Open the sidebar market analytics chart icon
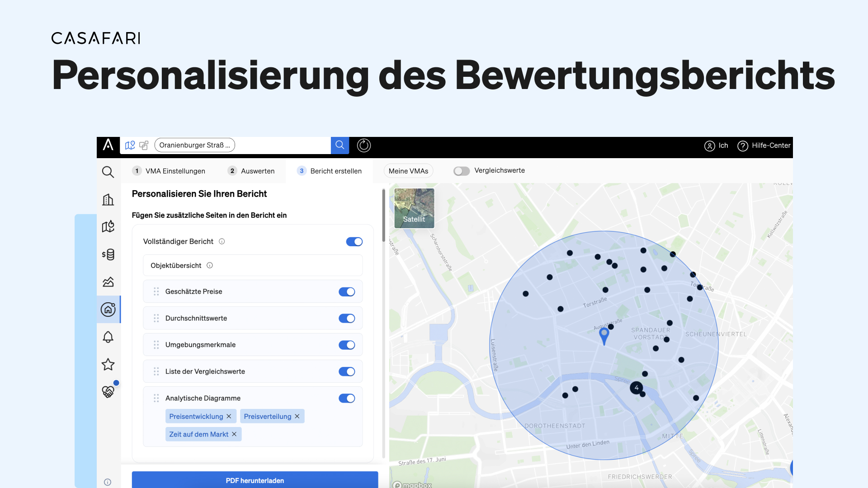 coord(108,282)
